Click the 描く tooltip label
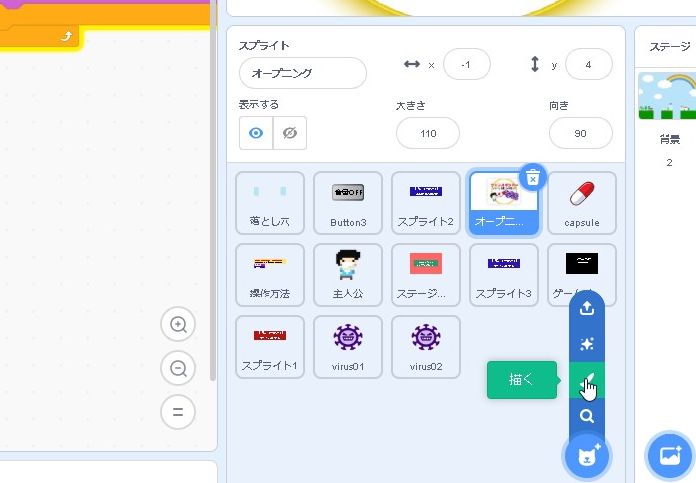Viewport: 696px width, 483px height. (521, 380)
